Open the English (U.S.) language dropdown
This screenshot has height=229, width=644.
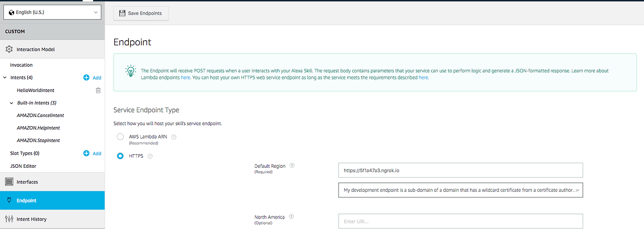point(52,12)
